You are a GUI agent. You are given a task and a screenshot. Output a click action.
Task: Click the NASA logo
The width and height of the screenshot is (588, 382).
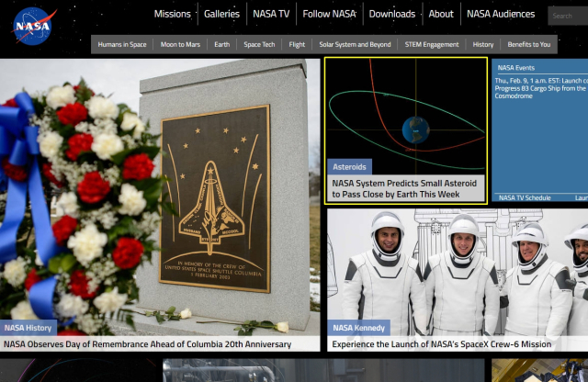[x=34, y=27]
